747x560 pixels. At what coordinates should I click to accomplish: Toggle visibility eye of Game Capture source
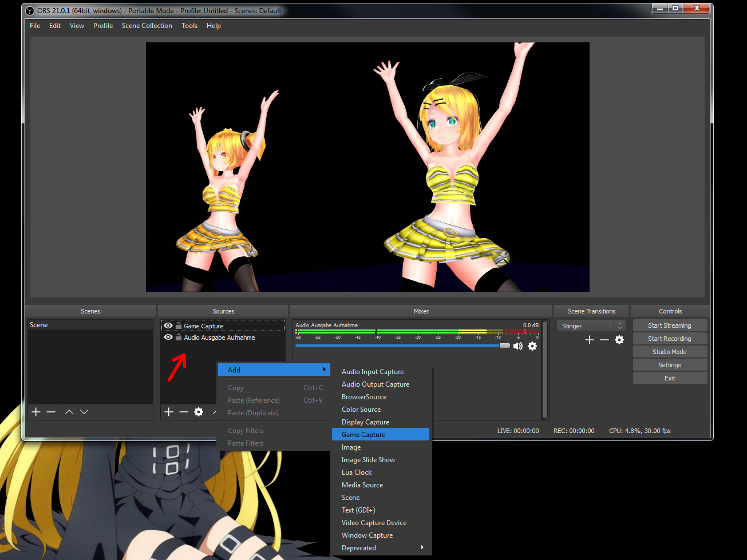[x=168, y=325]
